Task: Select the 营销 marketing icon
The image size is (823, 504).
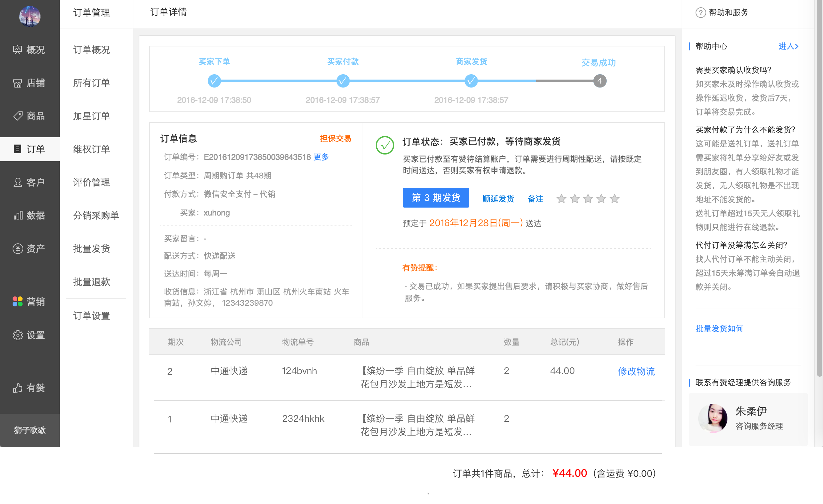Action: tap(30, 301)
